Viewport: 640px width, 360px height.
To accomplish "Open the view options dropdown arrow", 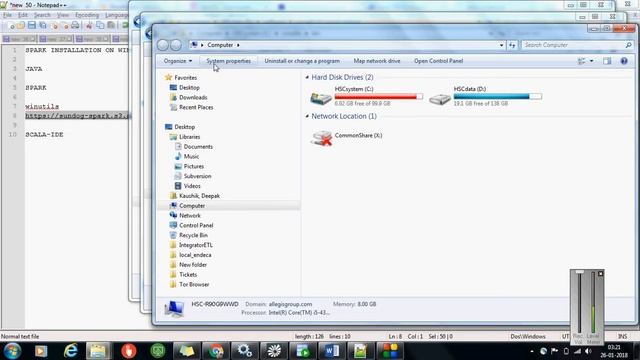I will click(x=591, y=61).
